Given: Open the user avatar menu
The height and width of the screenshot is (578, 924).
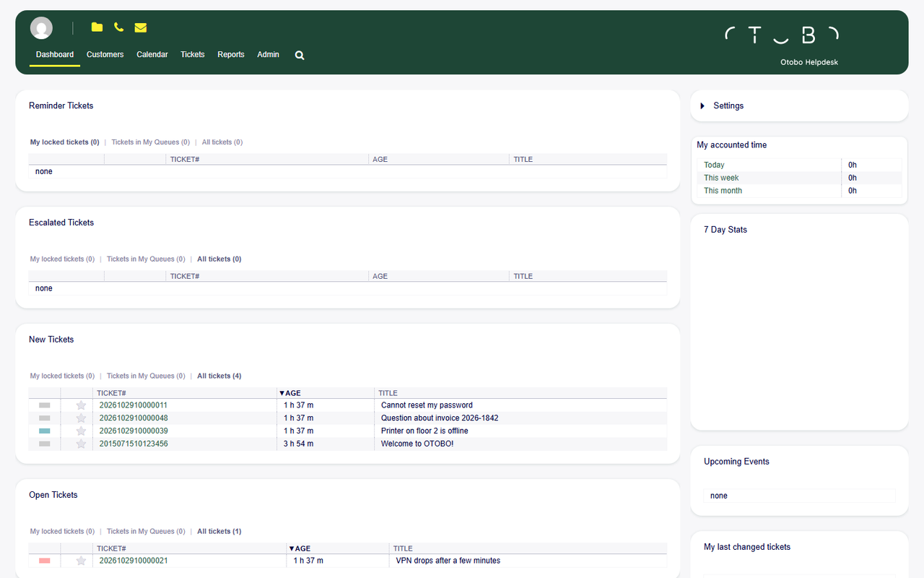Looking at the screenshot, I should point(41,28).
